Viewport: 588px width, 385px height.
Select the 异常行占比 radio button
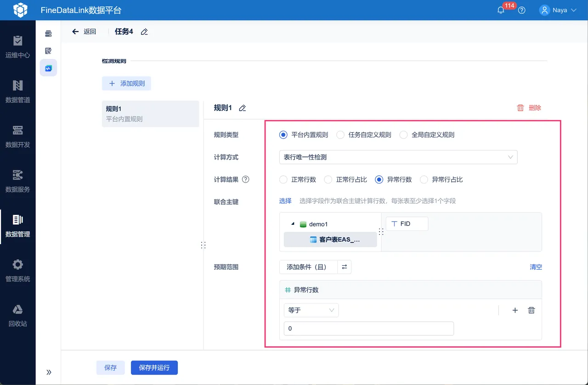coord(424,179)
